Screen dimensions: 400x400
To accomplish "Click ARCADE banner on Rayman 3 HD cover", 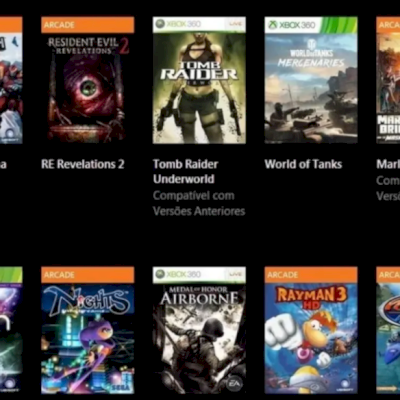I will pyautogui.click(x=311, y=275).
